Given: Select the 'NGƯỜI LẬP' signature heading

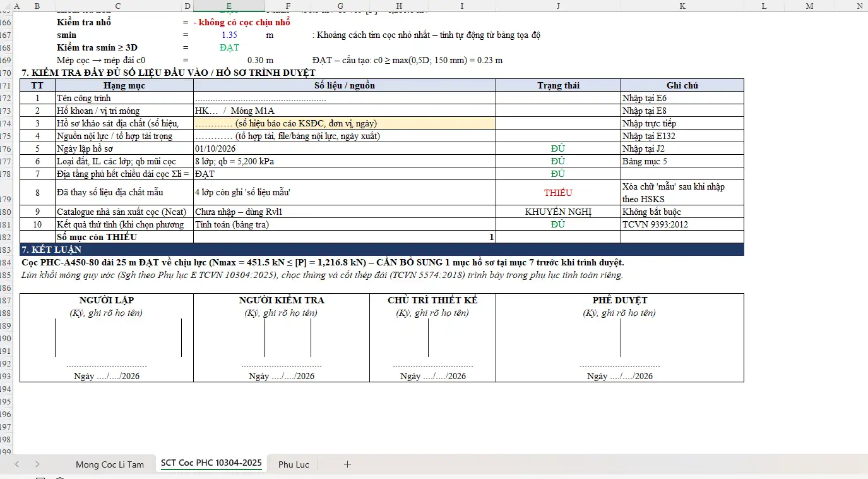Looking at the screenshot, I should click(x=106, y=300).
